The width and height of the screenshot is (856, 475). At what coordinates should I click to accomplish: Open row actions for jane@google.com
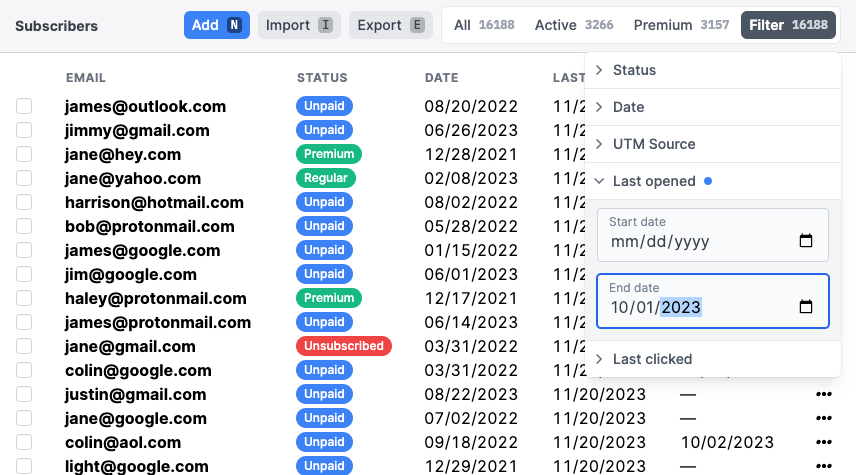point(824,418)
